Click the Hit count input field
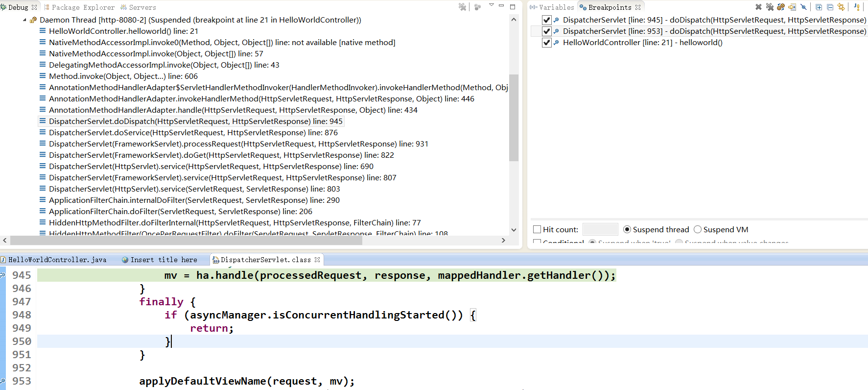This screenshot has height=390, width=868. [x=601, y=229]
